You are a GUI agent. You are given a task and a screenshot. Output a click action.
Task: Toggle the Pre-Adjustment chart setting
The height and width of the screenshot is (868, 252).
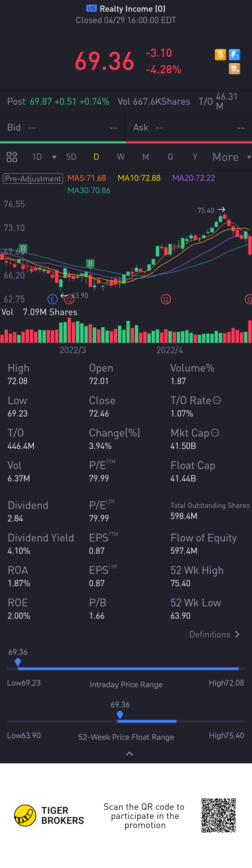(x=33, y=179)
